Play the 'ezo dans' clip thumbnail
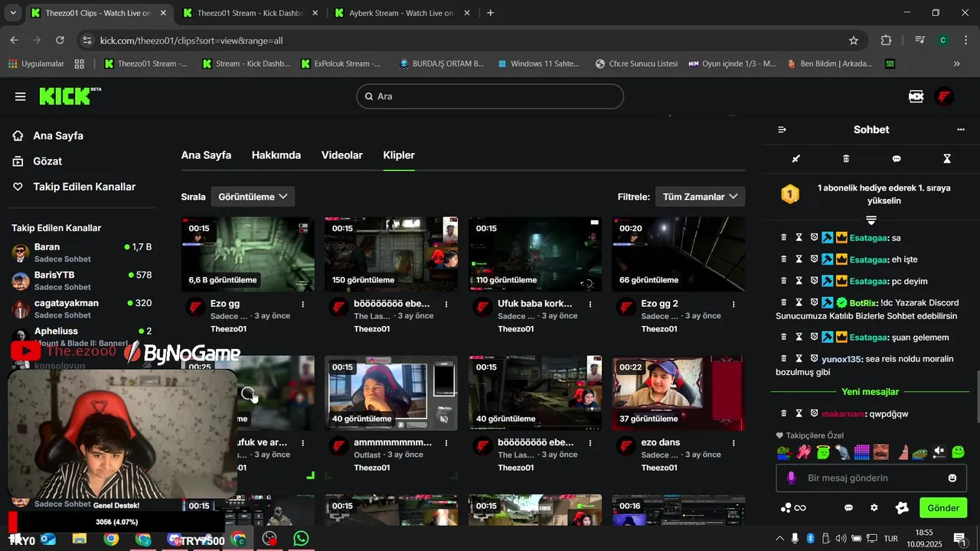980x551 pixels. click(678, 393)
